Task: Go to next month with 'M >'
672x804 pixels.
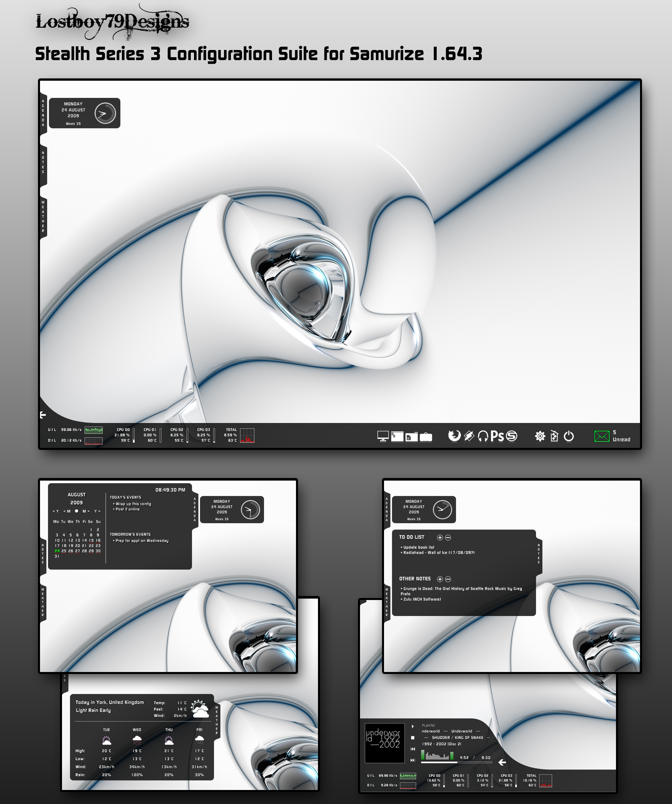Action: point(86,511)
